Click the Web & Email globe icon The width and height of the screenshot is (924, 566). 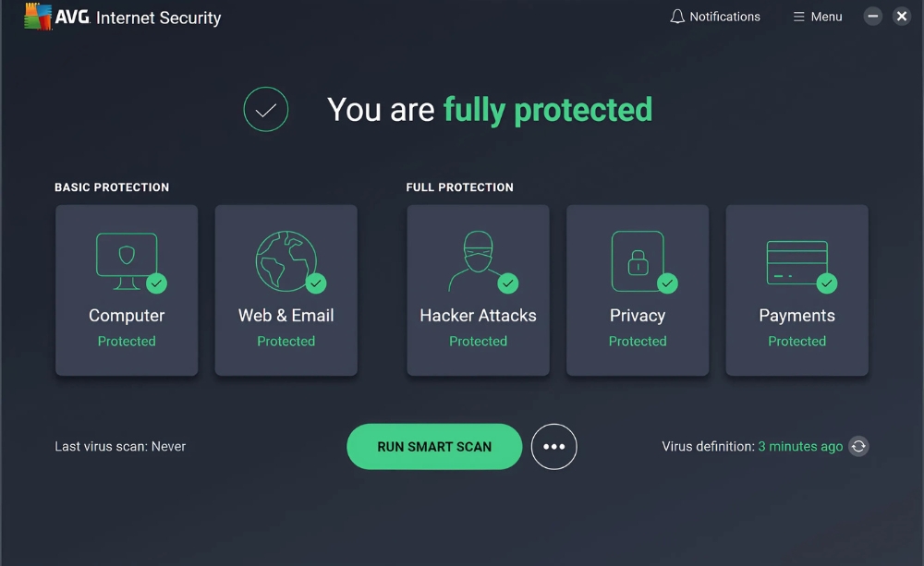click(286, 261)
